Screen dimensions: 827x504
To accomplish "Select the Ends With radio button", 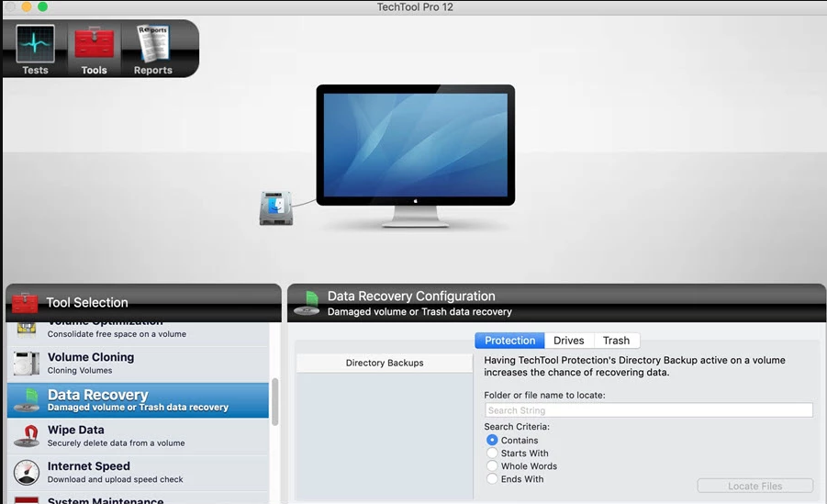I will tap(492, 478).
